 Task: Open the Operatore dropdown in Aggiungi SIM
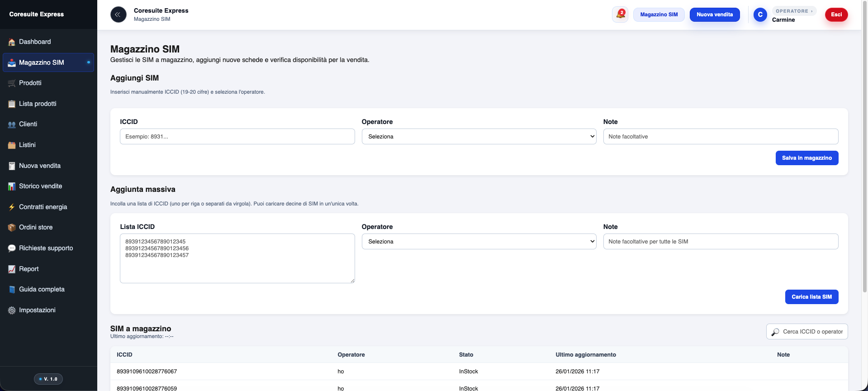tap(479, 137)
